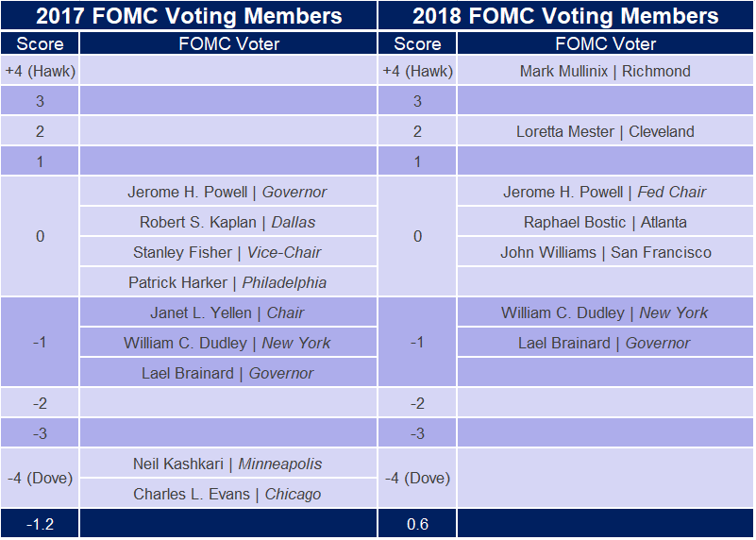Screen dimensions: 756x540
Task: Click Jerome H. Powell | Governor entry
Action: pyautogui.click(x=227, y=192)
